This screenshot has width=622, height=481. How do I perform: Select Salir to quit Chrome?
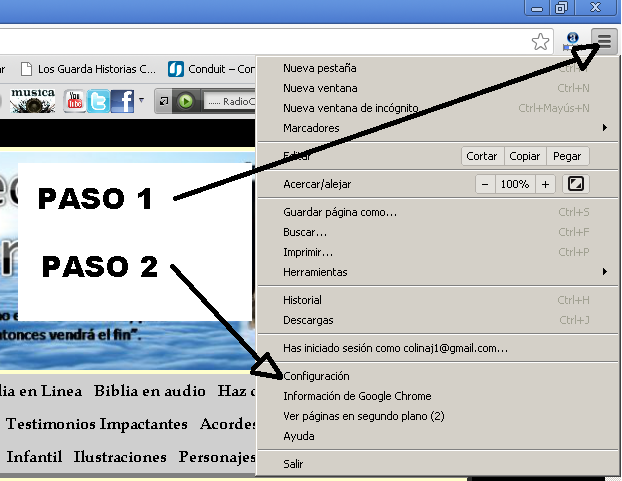point(438,464)
